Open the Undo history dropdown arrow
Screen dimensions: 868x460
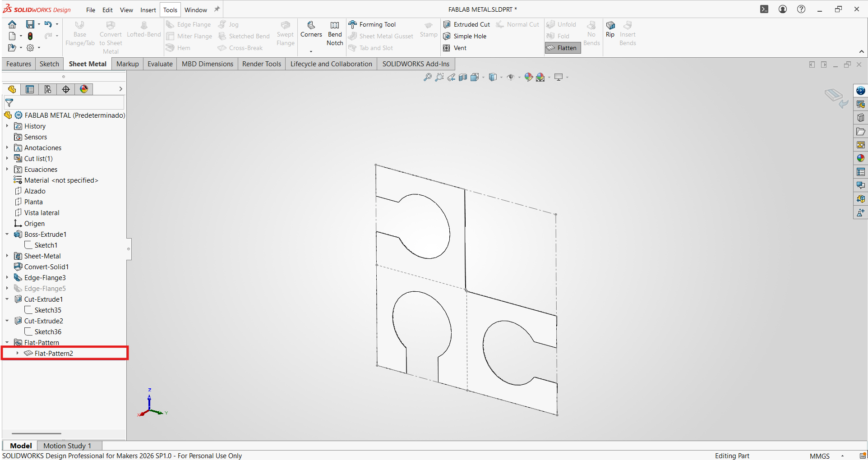(x=57, y=24)
